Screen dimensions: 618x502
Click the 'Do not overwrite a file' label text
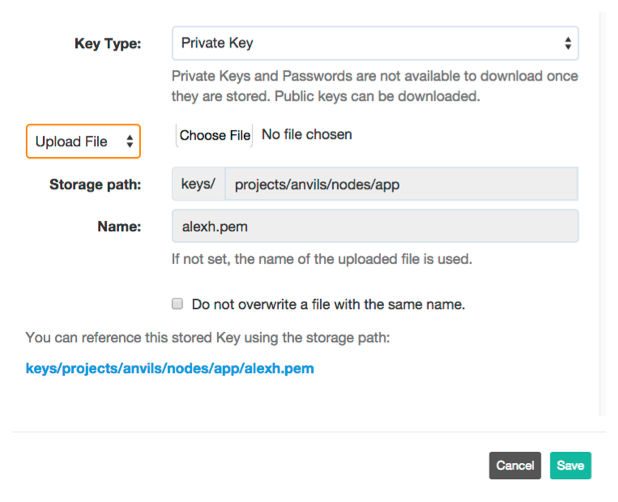[328, 305]
